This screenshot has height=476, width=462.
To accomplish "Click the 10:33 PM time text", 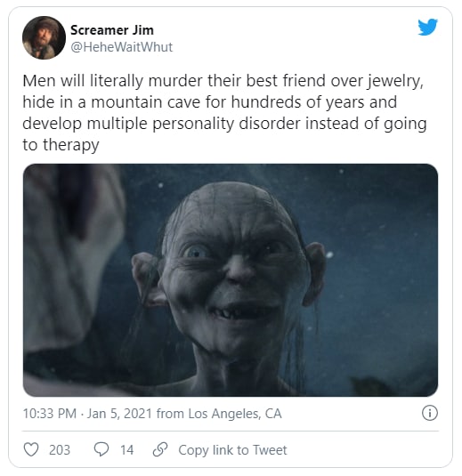I will tap(50, 414).
